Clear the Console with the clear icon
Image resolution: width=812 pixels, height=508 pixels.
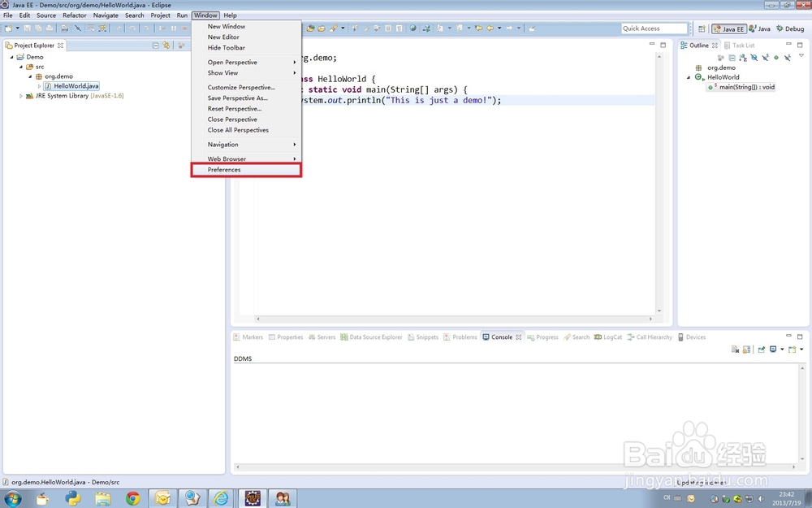(735, 350)
